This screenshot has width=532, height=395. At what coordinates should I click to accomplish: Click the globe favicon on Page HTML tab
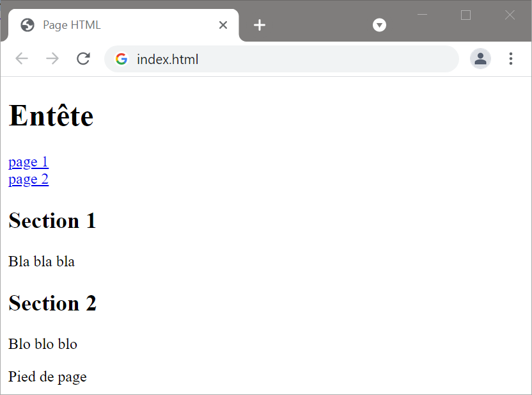pyautogui.click(x=27, y=25)
